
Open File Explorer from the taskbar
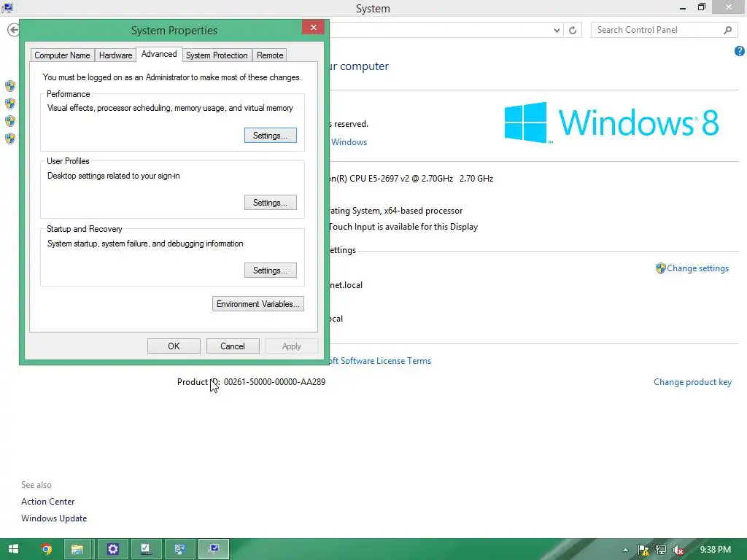pyautogui.click(x=77, y=550)
